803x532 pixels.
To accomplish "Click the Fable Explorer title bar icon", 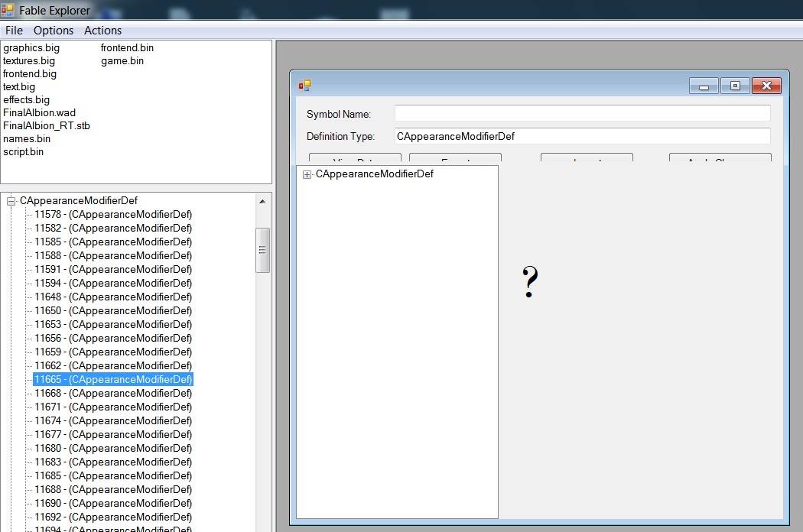I will pyautogui.click(x=8, y=10).
